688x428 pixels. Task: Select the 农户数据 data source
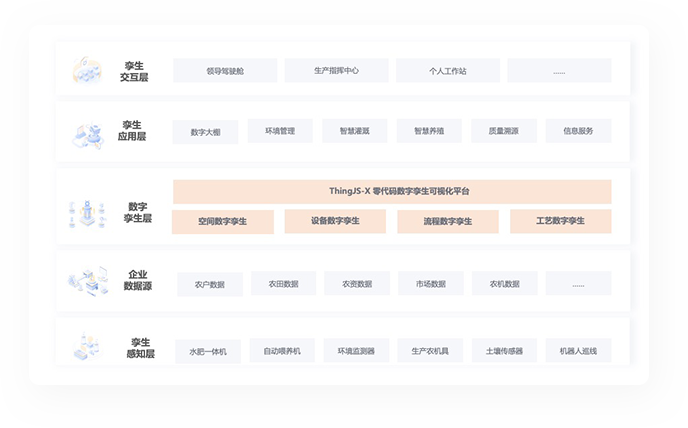pyautogui.click(x=209, y=284)
